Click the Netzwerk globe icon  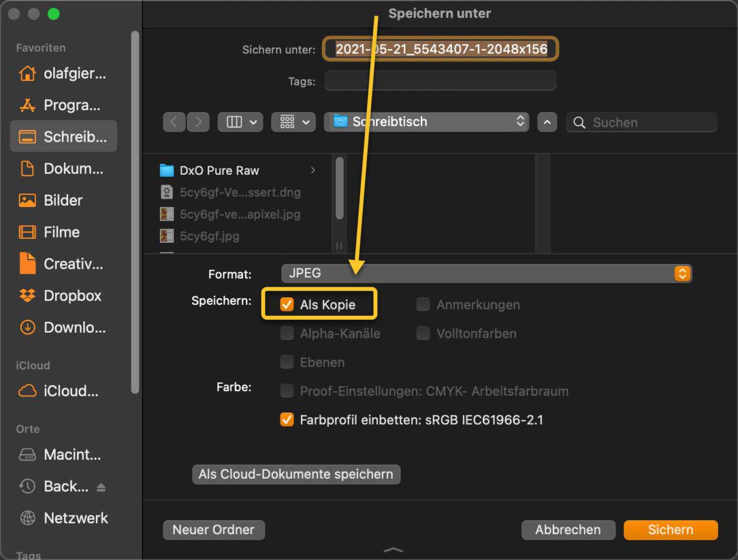pyautogui.click(x=27, y=518)
